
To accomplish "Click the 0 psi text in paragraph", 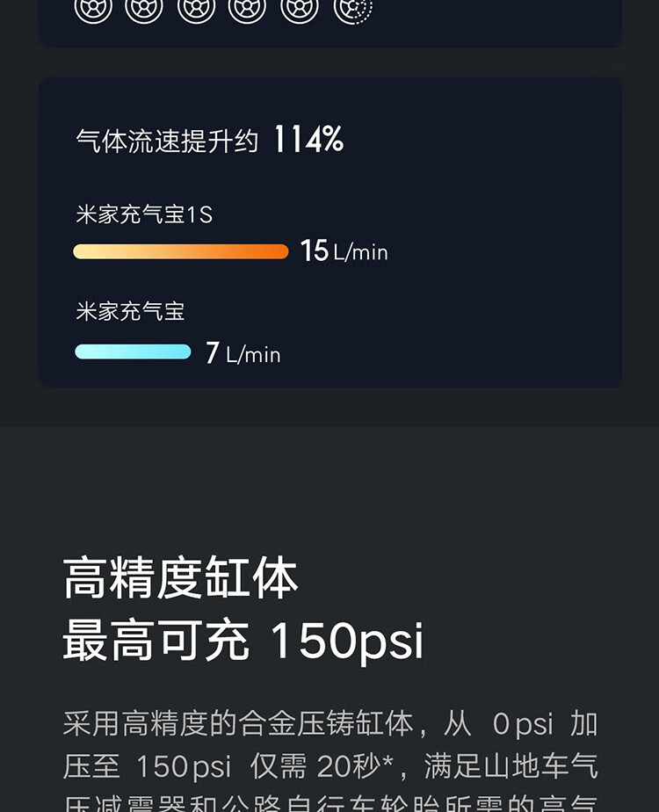I will point(523,724).
